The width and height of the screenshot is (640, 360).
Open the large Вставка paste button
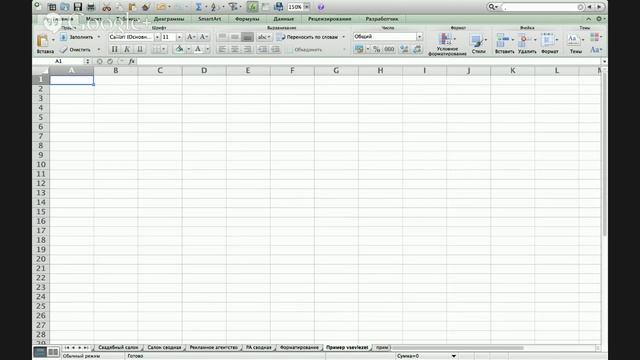[x=44, y=44]
